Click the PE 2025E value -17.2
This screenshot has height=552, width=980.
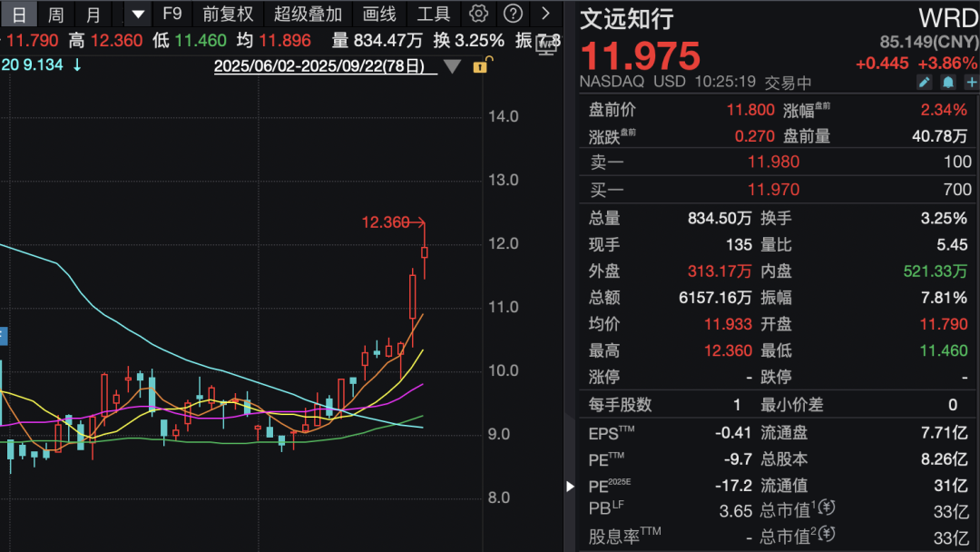[x=733, y=486]
